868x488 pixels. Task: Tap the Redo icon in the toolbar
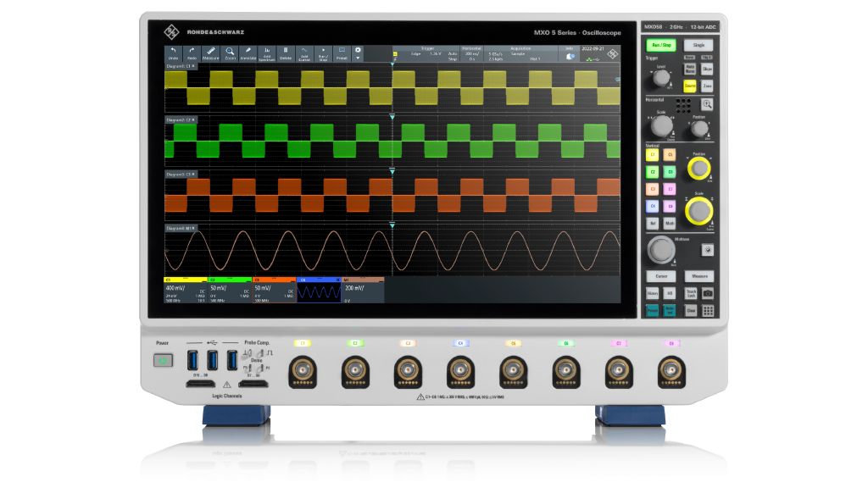(192, 53)
